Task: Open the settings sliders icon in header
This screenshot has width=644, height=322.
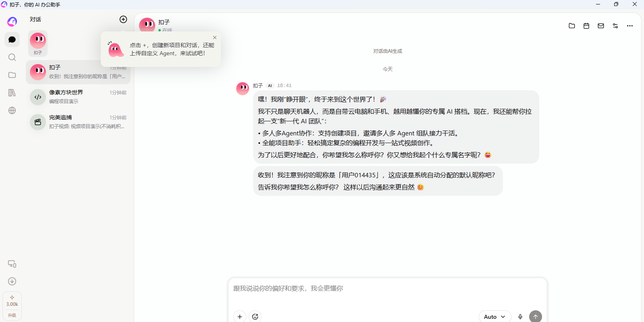Action: click(x=615, y=26)
